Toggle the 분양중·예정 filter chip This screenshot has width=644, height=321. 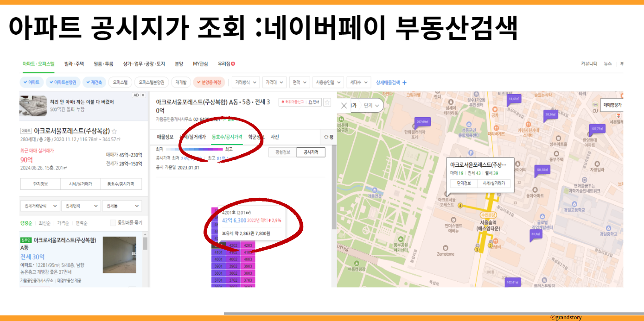click(x=209, y=82)
